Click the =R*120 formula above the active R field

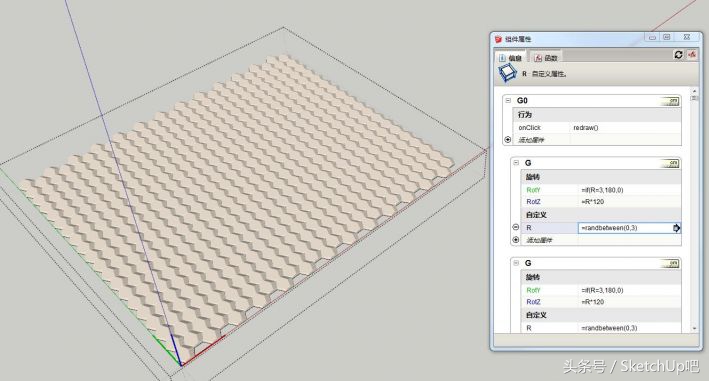(x=592, y=202)
